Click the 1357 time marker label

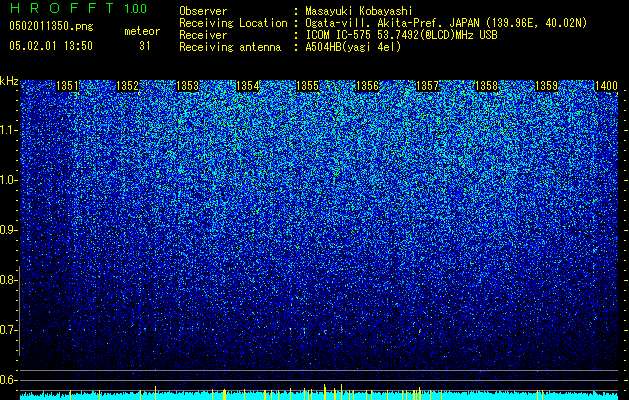(x=428, y=86)
